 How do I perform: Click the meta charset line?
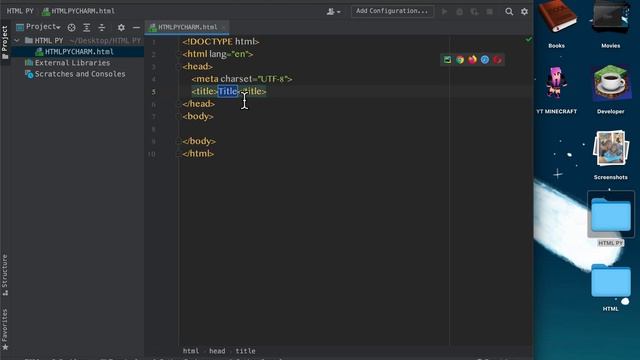click(x=242, y=79)
